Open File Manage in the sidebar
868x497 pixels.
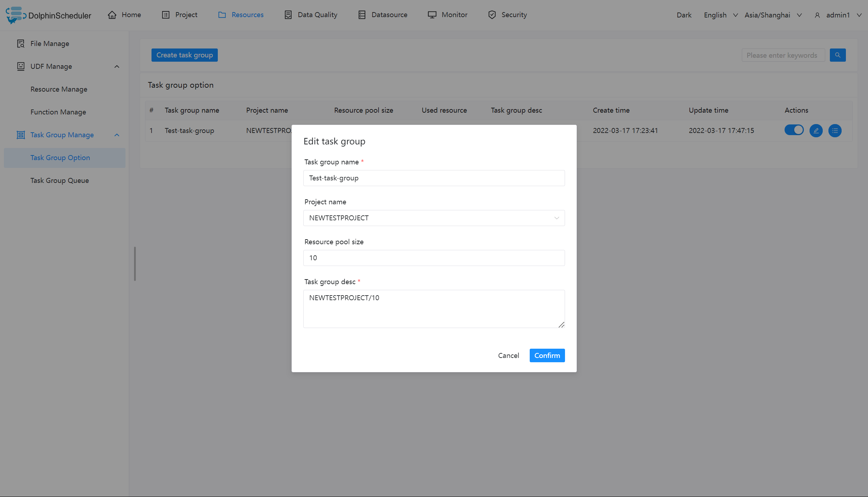[50, 43]
